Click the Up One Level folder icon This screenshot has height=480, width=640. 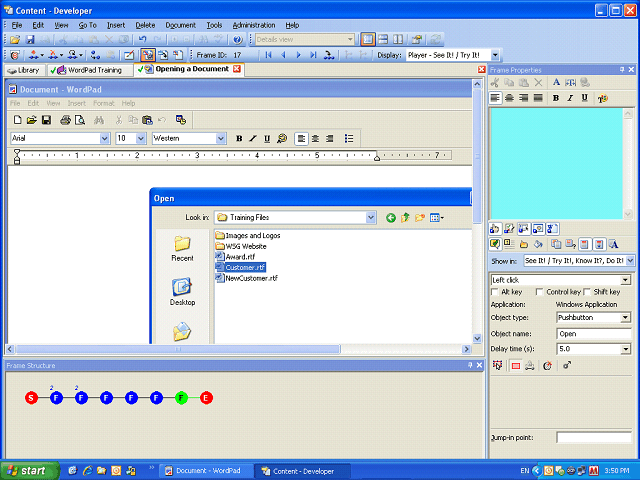click(x=405, y=218)
